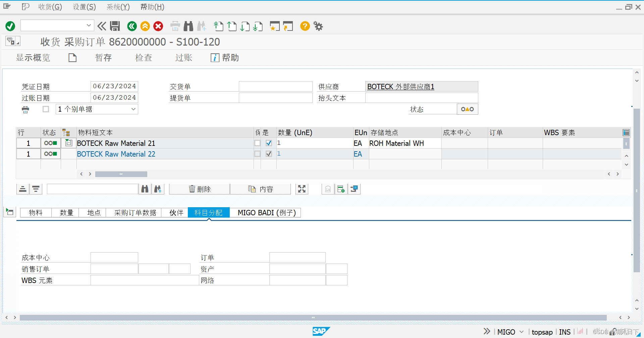Toggle the 是 (OK) checkbox for Raw Material 21
644x338 pixels.
pyautogui.click(x=269, y=143)
